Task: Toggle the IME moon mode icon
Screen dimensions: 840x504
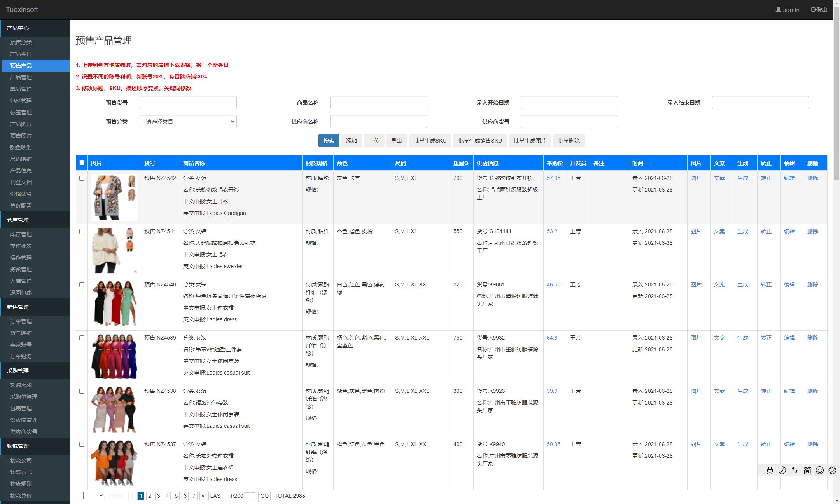Action: pyautogui.click(x=782, y=470)
